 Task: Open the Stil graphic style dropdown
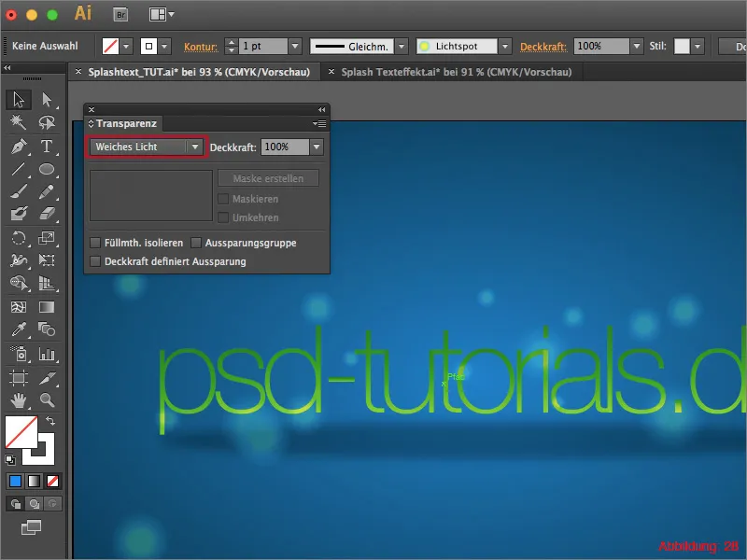coord(698,46)
